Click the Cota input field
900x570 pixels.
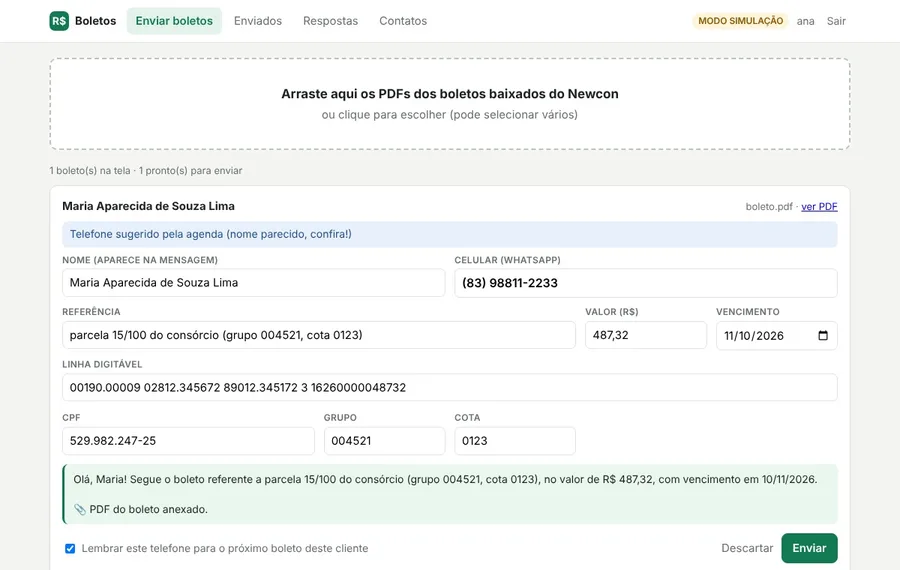515,441
